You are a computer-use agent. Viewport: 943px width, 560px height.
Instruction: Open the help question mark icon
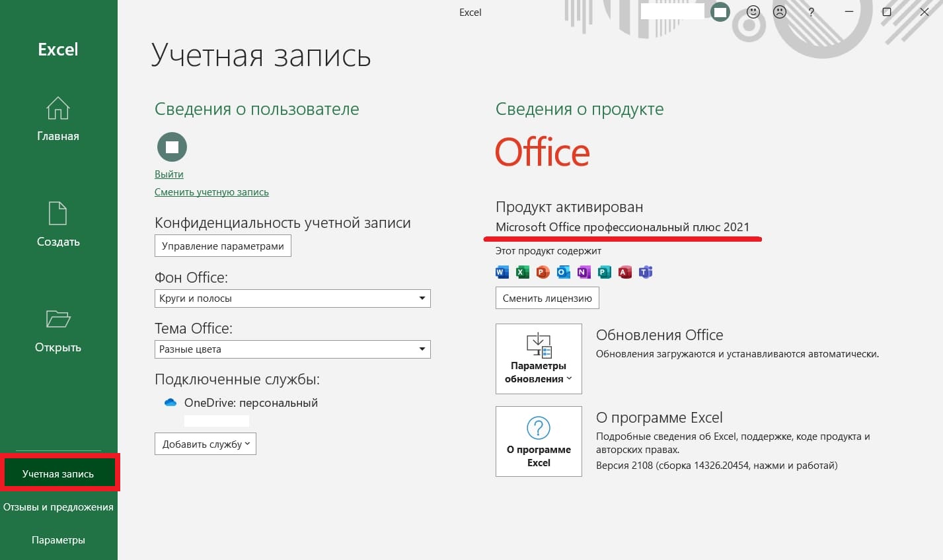tap(811, 12)
